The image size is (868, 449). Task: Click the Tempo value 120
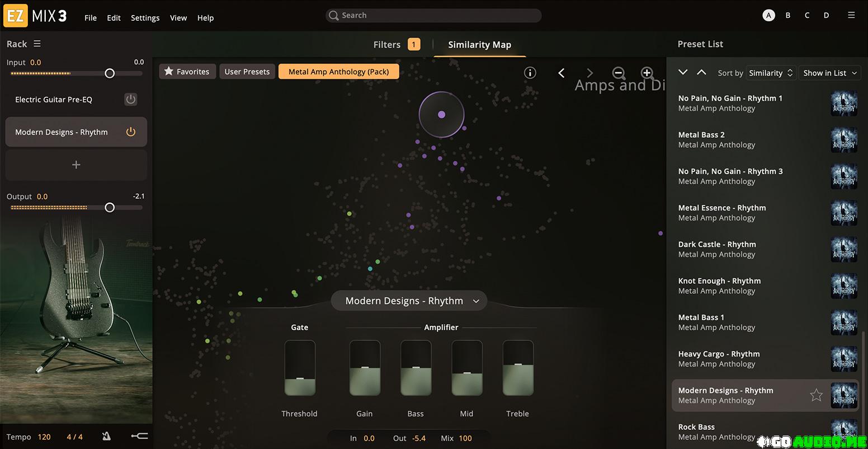click(x=44, y=437)
